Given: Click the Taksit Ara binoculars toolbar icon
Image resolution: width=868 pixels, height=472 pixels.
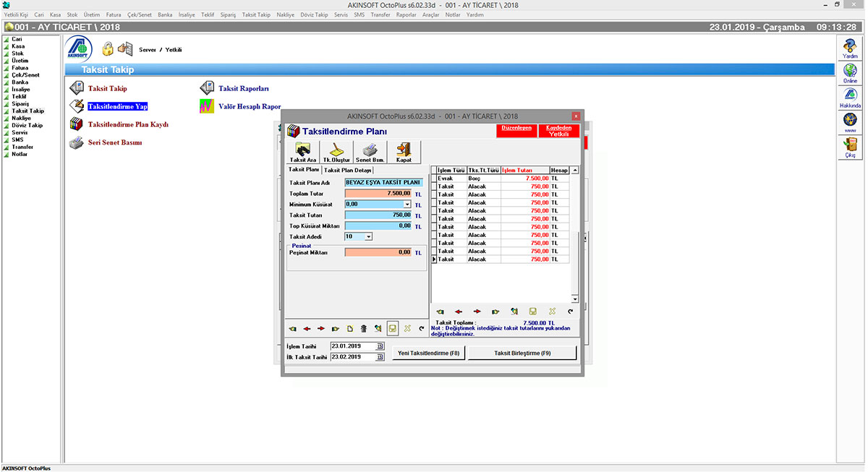Looking at the screenshot, I should pyautogui.click(x=303, y=152).
